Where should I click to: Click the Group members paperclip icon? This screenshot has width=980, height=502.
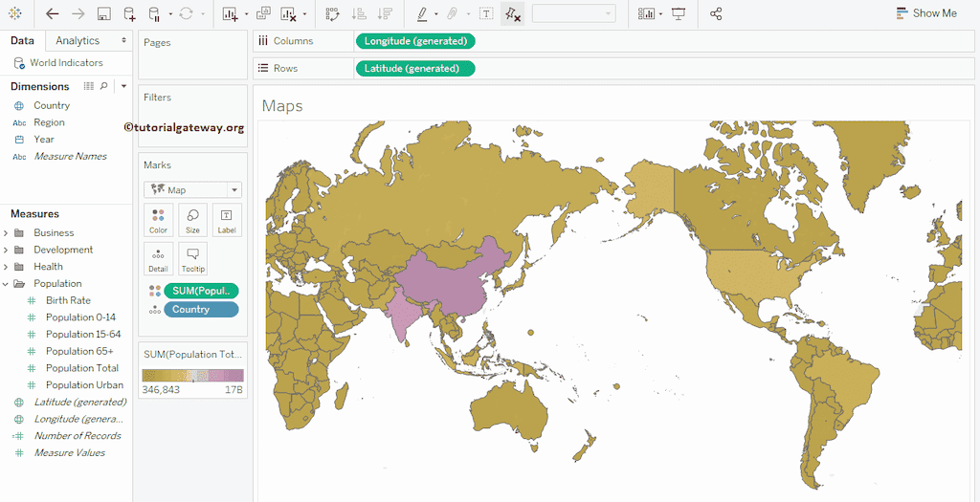tap(454, 13)
